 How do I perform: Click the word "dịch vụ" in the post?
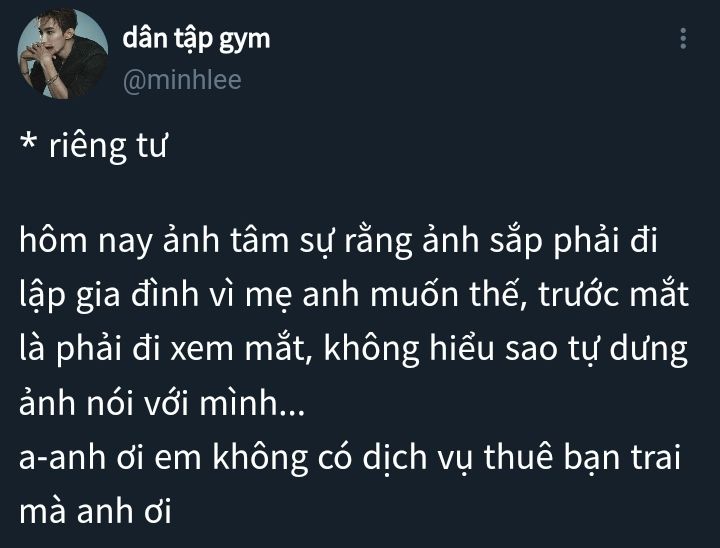point(417,458)
